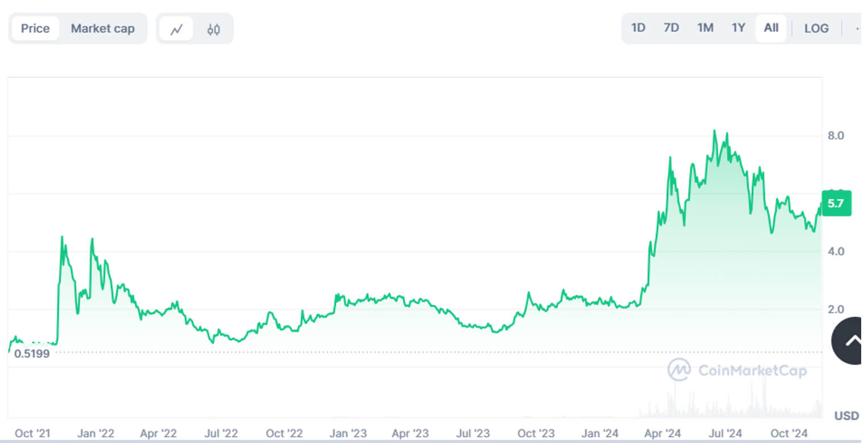The height and width of the screenshot is (443, 868).
Task: Toggle the LOG scale option
Action: pyautogui.click(x=816, y=28)
